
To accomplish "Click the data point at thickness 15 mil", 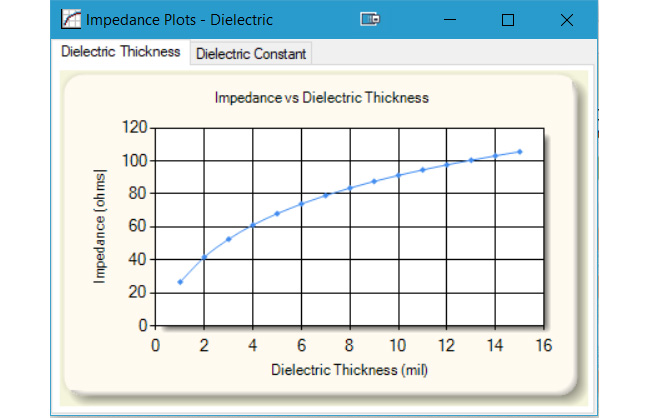I will [520, 152].
